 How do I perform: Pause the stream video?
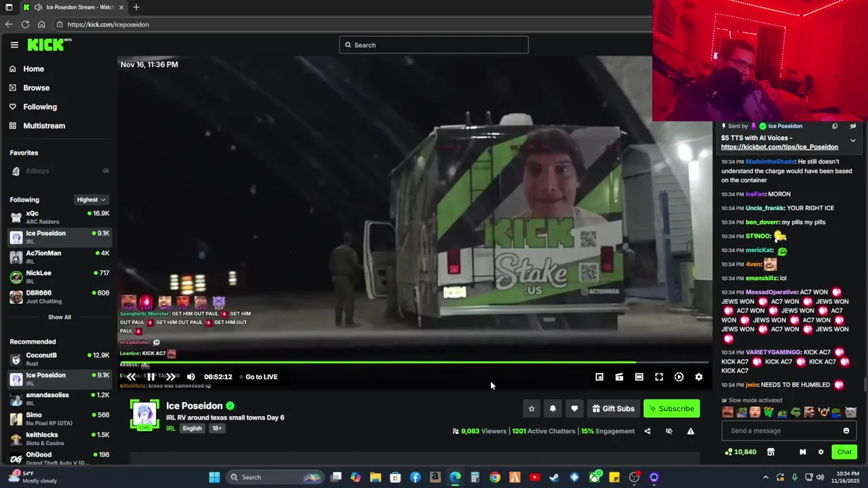point(151,377)
